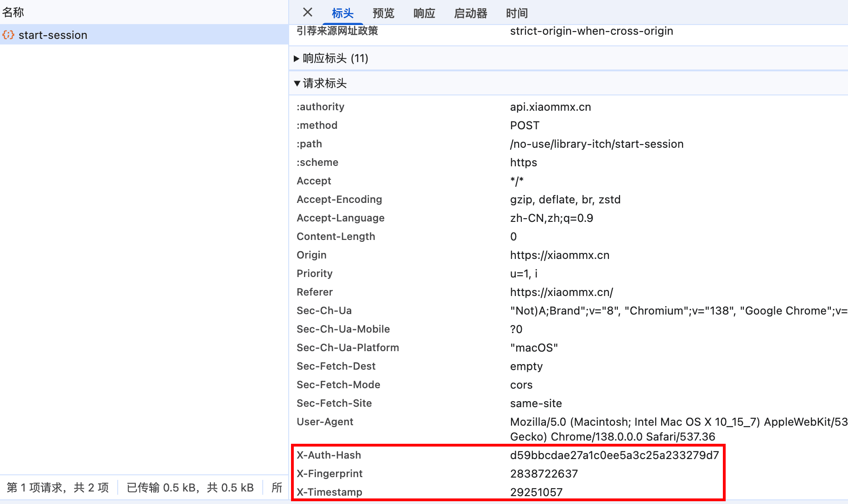Click the X-Fingerprint header name
Viewport: 848px width, 504px height.
point(329,474)
